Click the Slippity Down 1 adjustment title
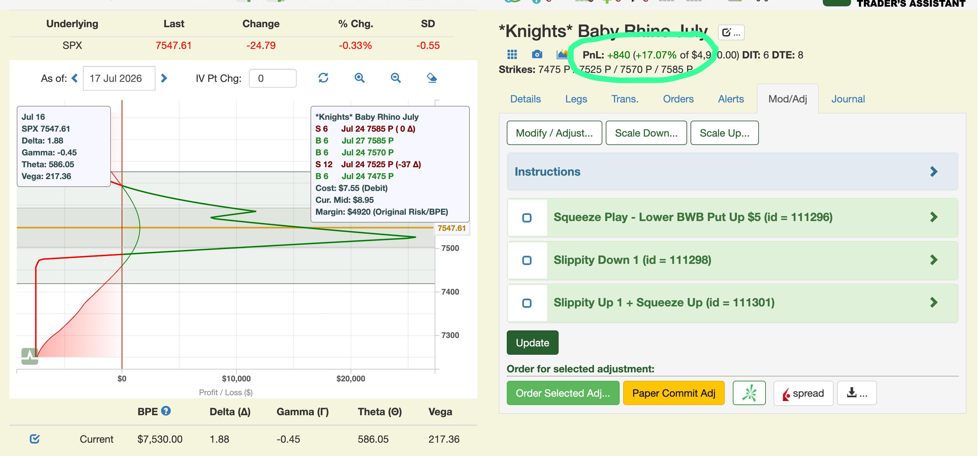The image size is (980, 456). (632, 260)
